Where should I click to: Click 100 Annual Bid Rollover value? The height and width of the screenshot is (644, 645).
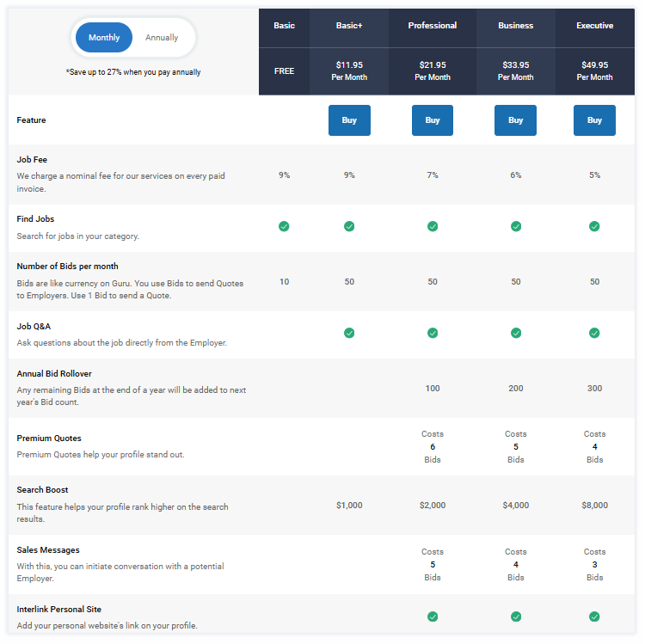pyautogui.click(x=433, y=389)
